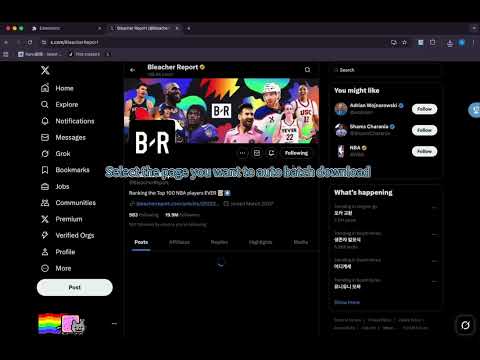
Task: Click the Jobs briefcase icon
Action: click(x=45, y=186)
